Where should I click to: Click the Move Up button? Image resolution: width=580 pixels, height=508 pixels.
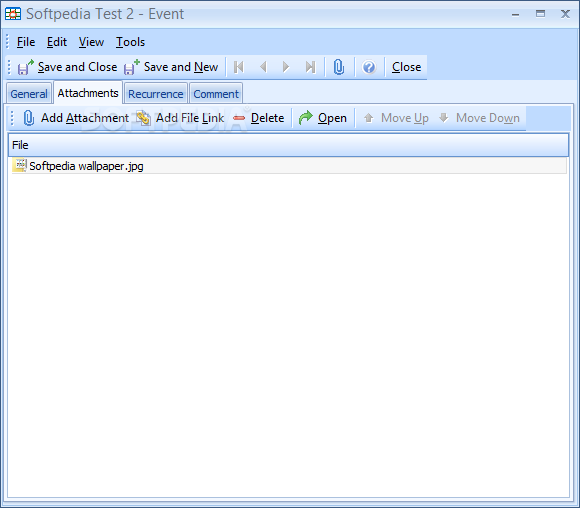tap(396, 118)
